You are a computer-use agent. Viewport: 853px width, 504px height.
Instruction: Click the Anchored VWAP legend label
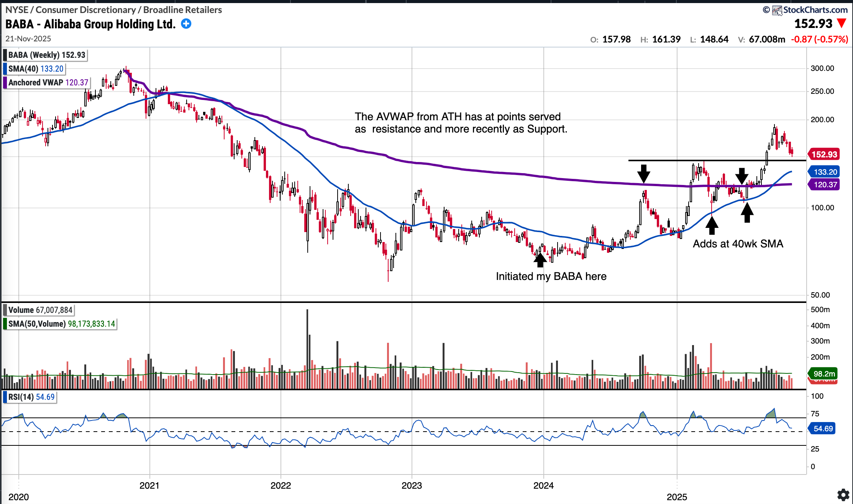point(48,82)
